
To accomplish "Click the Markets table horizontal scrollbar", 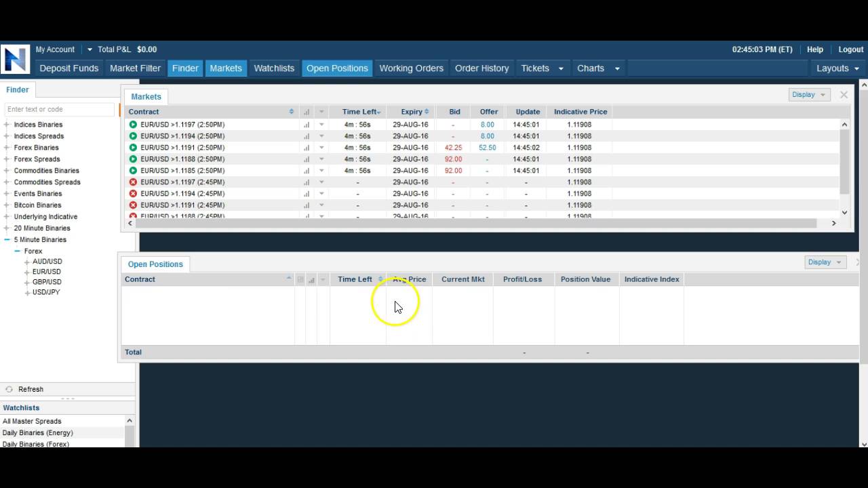I will [x=477, y=223].
